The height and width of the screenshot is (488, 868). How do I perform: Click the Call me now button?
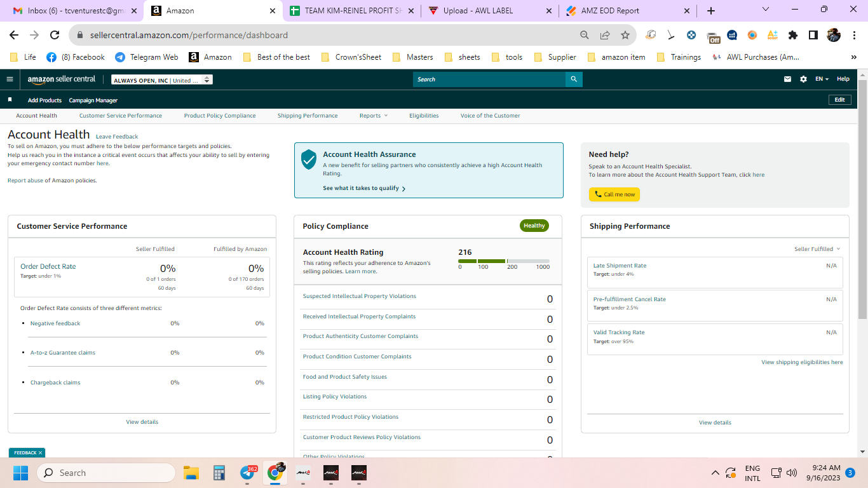[614, 194]
